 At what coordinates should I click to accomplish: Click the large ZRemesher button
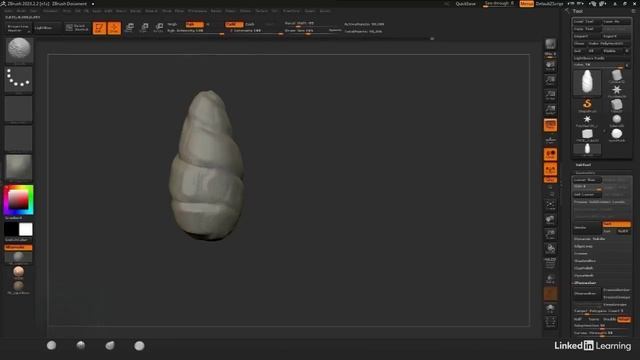tap(587, 293)
